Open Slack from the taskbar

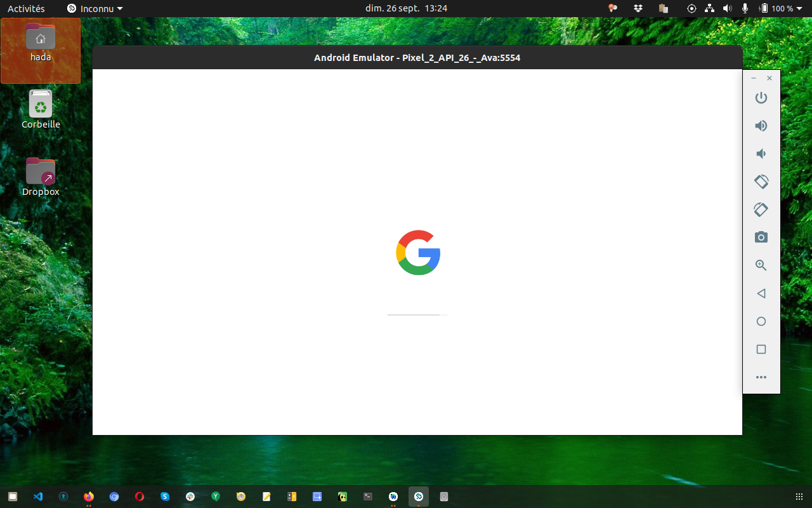(190, 497)
